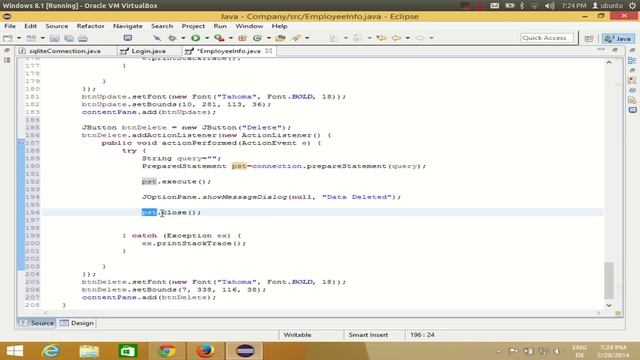Screen dimensions: 640x360
Task: Collapse code fold at line 187
Action: pos(20,142)
